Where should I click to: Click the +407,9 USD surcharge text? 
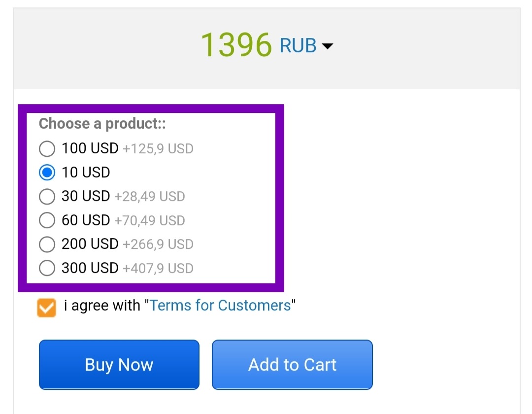(158, 269)
